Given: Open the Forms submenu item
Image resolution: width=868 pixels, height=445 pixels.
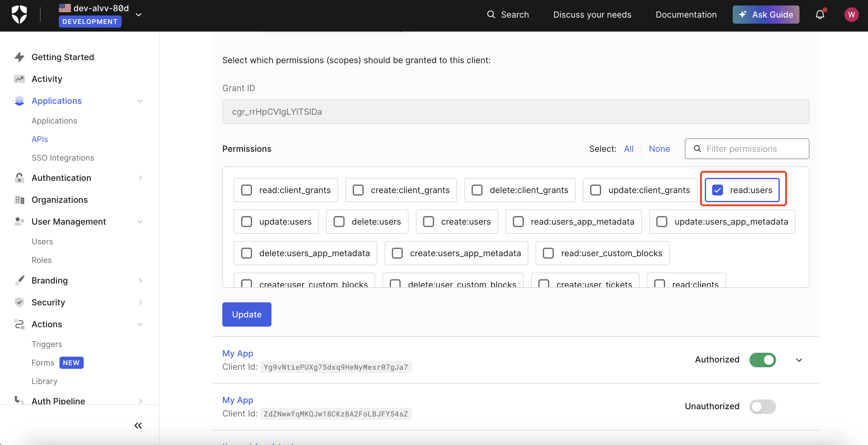Looking at the screenshot, I should [x=43, y=362].
